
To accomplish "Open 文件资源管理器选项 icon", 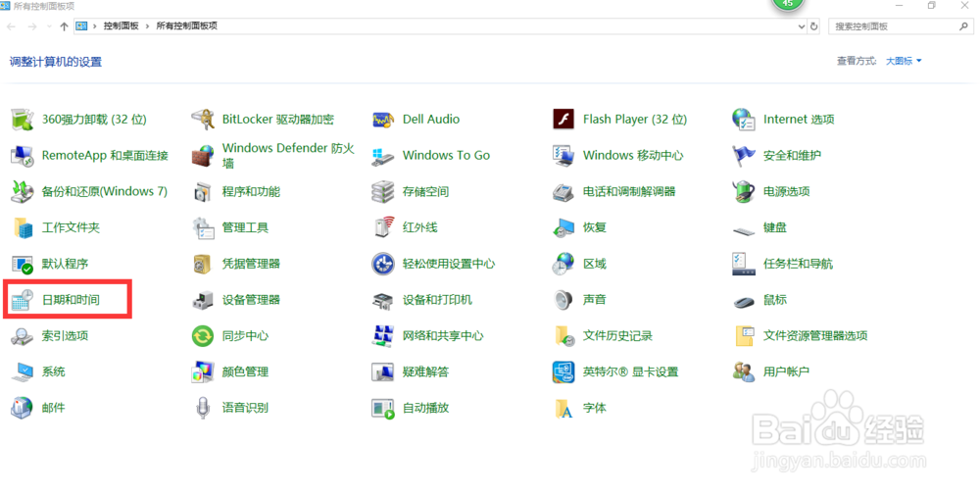I will click(x=744, y=336).
